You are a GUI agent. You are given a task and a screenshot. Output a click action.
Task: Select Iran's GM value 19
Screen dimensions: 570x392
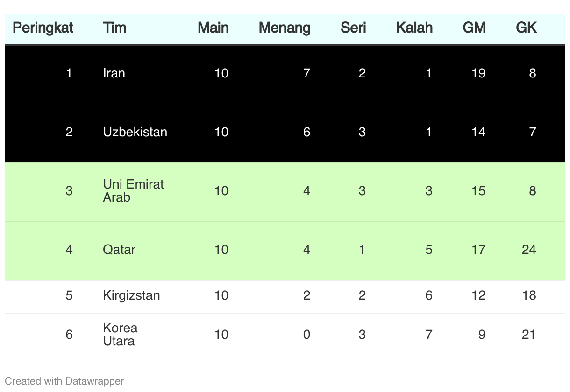click(478, 73)
